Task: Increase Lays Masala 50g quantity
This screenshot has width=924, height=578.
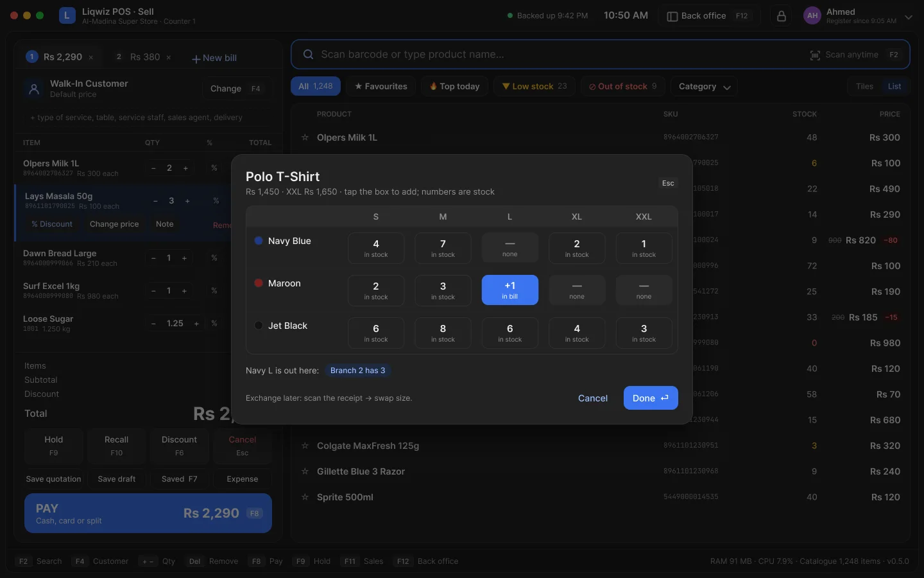Action: pyautogui.click(x=187, y=201)
